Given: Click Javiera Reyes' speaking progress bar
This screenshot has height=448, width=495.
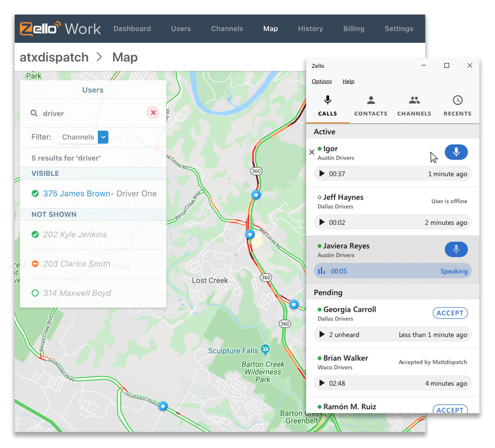Looking at the screenshot, I should tap(392, 271).
